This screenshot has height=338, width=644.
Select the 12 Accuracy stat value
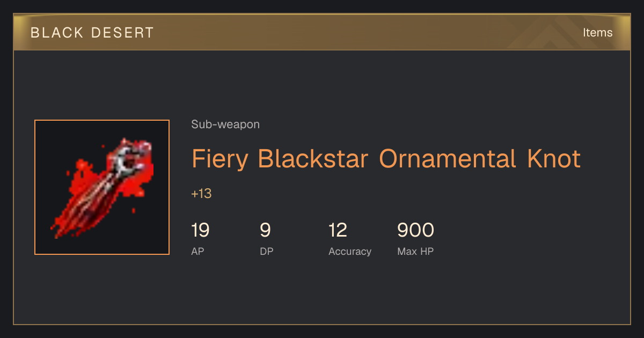click(x=338, y=230)
